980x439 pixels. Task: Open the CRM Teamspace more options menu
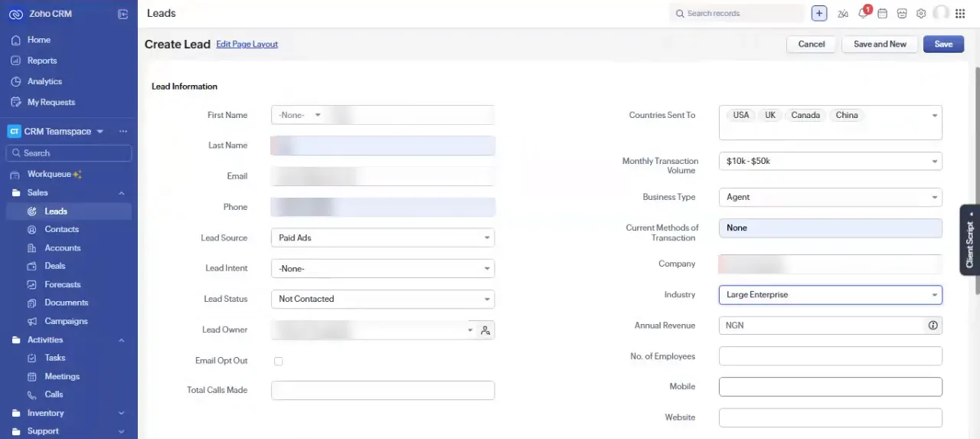pyautogui.click(x=123, y=132)
